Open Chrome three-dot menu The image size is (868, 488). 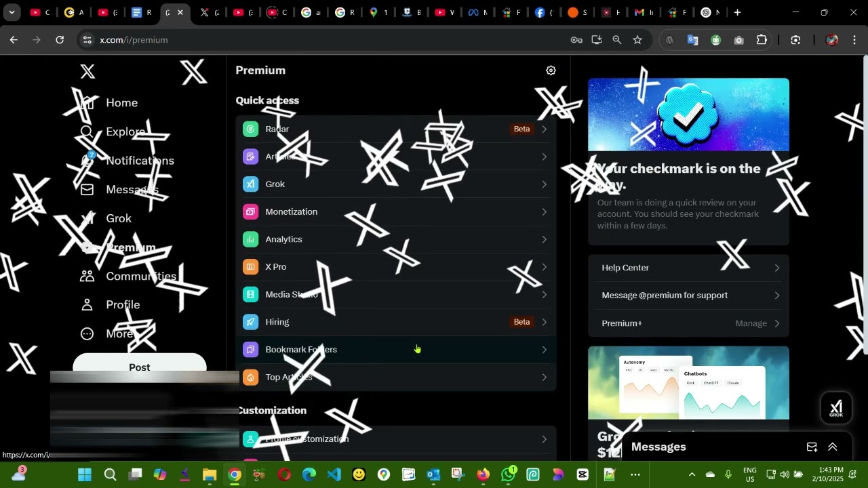(x=854, y=40)
